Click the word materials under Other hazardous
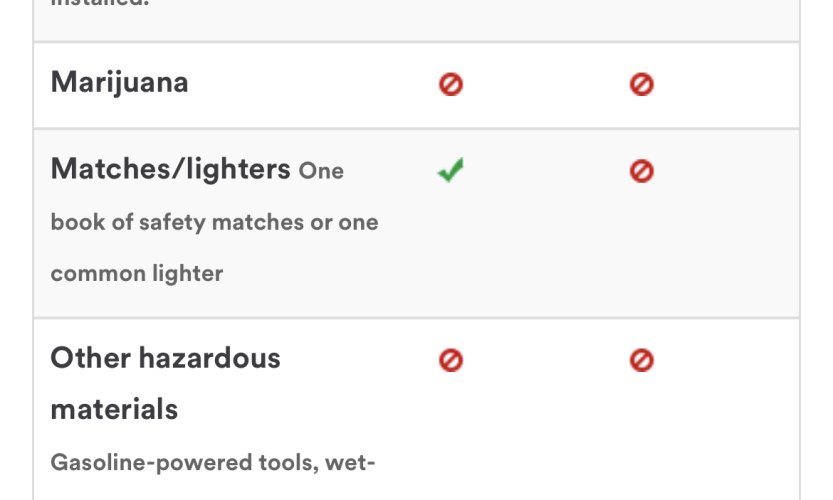 [x=114, y=410]
